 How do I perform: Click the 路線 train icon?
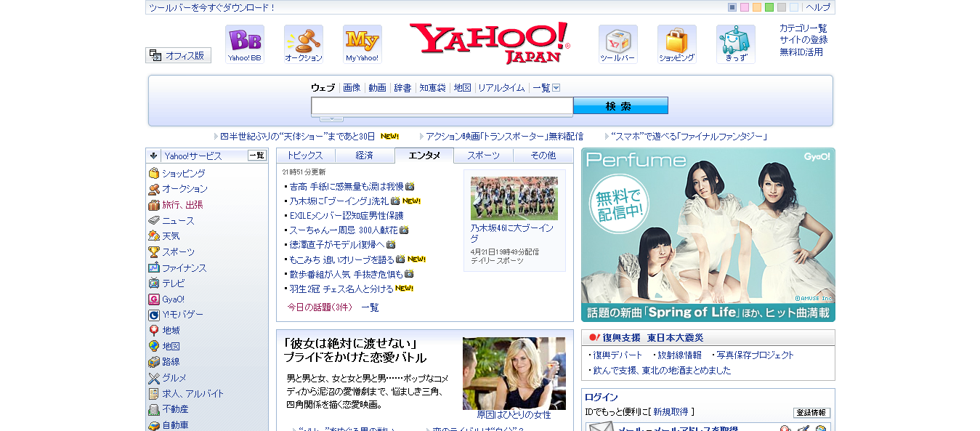coord(154,362)
